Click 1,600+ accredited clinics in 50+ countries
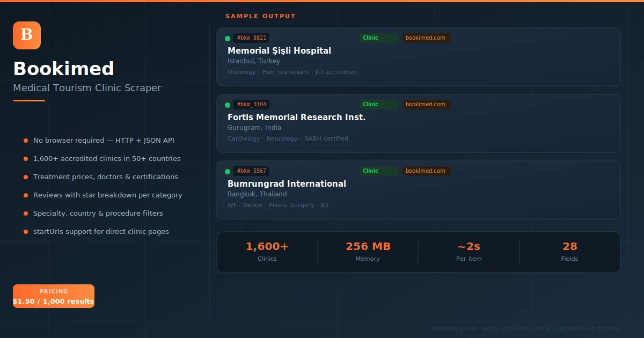644x338 pixels. (107, 159)
